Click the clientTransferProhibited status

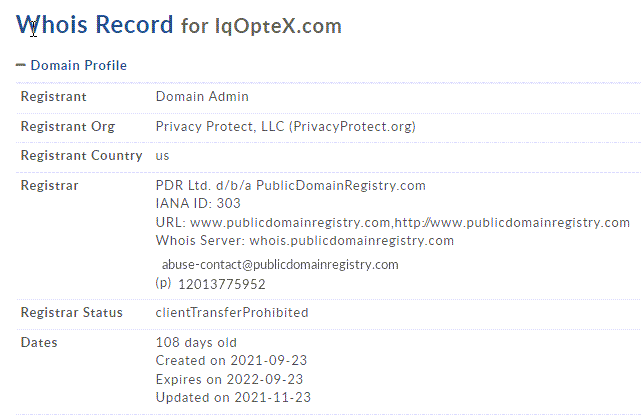coord(232,312)
